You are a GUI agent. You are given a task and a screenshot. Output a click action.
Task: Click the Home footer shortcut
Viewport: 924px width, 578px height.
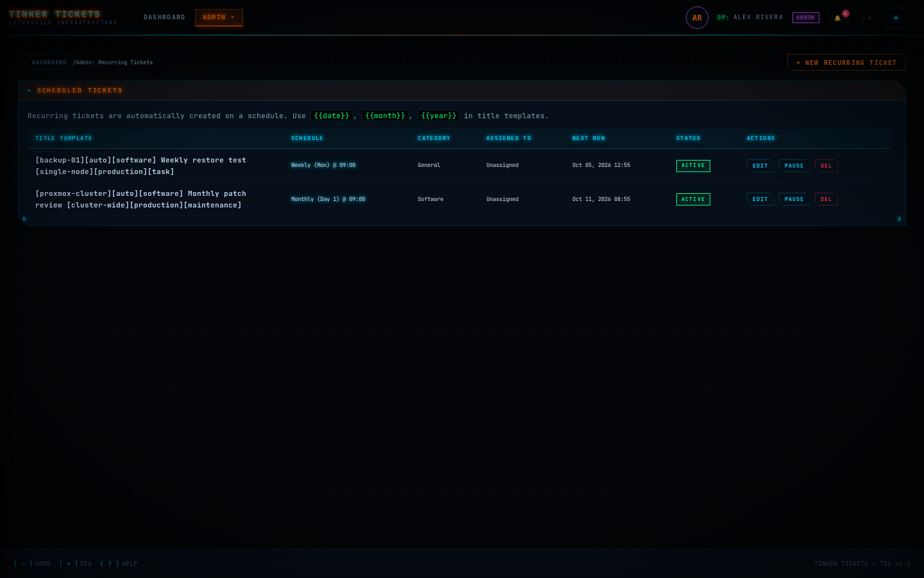point(32,564)
